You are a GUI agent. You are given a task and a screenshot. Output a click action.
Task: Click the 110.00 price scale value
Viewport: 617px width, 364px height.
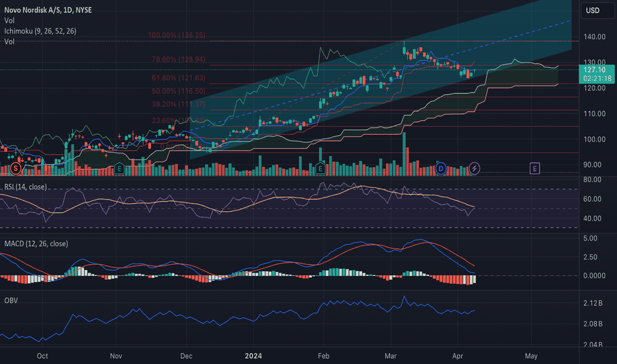594,113
